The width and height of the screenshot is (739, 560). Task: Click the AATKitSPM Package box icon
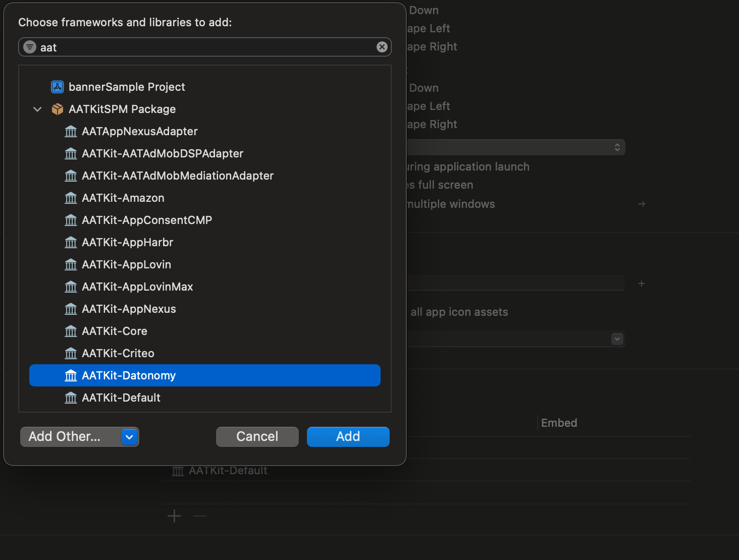(58, 109)
